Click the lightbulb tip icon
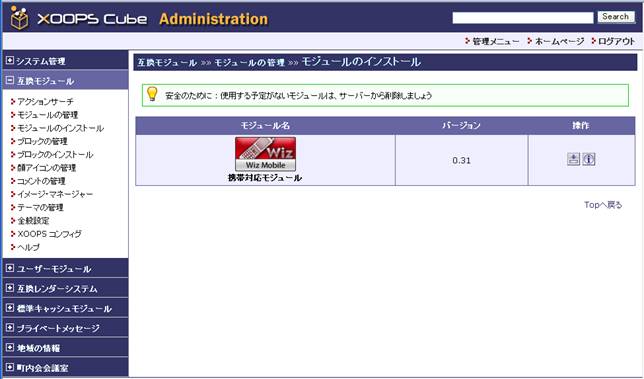 coord(152,94)
